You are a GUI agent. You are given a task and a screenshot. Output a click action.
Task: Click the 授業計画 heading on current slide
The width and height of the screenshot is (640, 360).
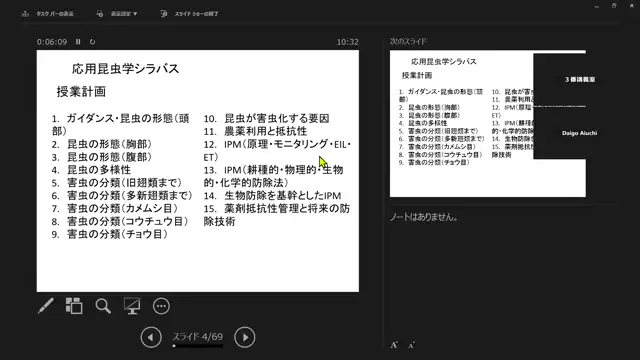[x=81, y=91]
